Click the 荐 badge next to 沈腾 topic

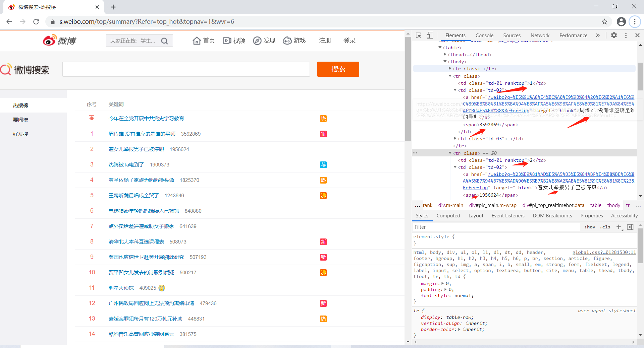(x=323, y=165)
